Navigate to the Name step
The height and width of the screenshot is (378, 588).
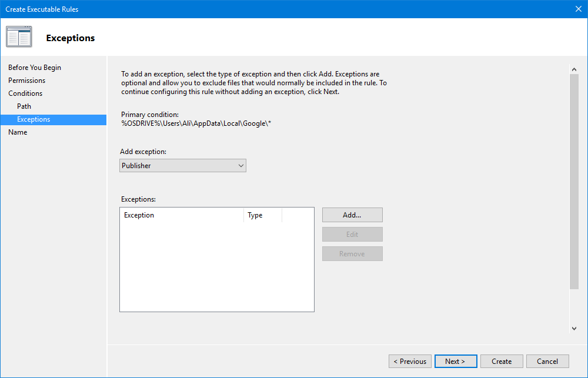(18, 132)
